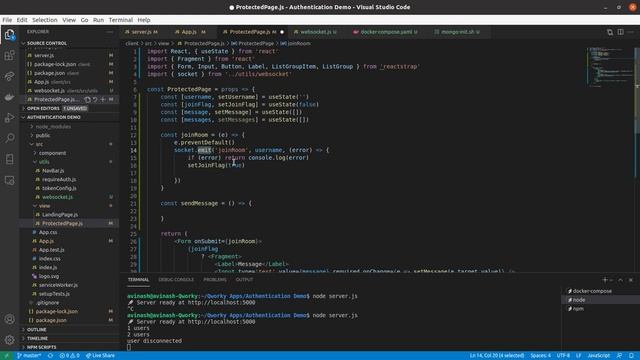Screen dimensions: 640x360
Task: Switch to the mongo-init.sh editor tab
Action: click(457, 32)
